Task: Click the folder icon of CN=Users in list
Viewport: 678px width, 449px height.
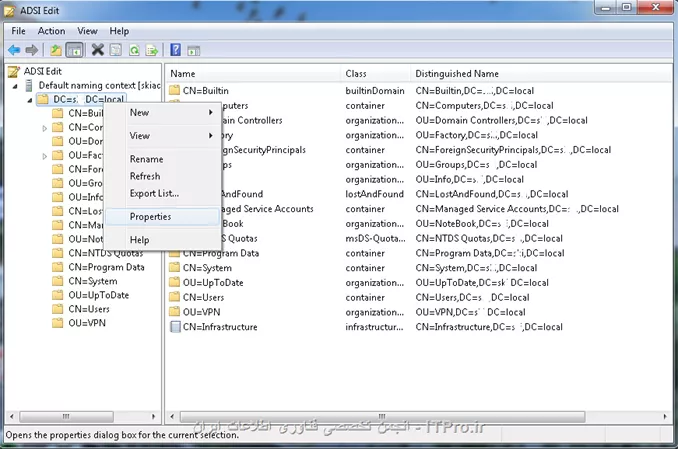Action: coord(174,297)
